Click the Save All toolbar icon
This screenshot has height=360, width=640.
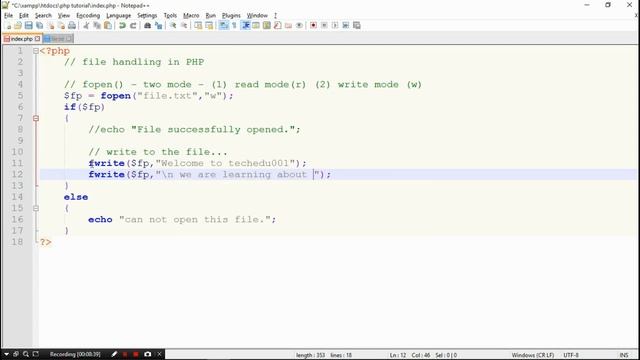pos(40,26)
